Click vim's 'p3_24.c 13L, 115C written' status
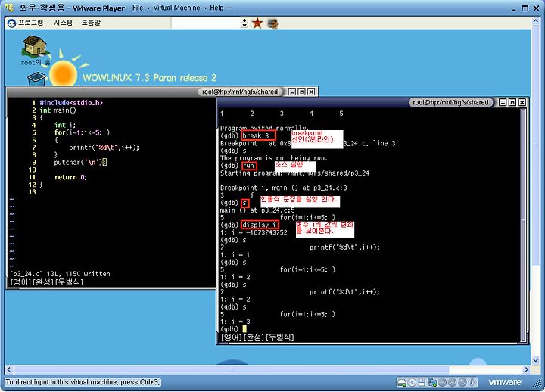This screenshot has height=392, width=545. click(60, 274)
